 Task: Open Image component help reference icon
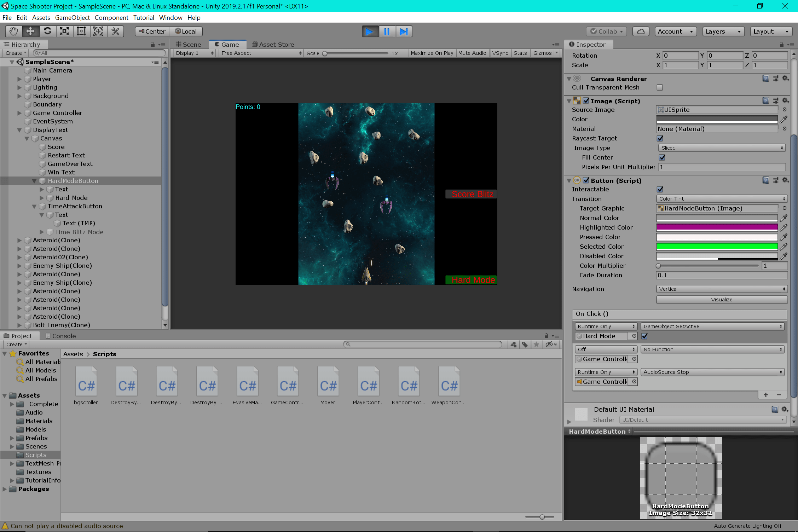pyautogui.click(x=765, y=101)
